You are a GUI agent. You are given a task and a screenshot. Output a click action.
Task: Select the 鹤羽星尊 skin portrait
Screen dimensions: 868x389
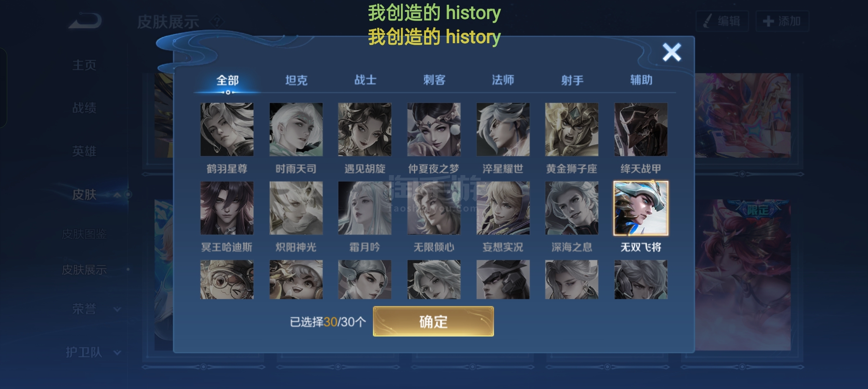click(227, 130)
